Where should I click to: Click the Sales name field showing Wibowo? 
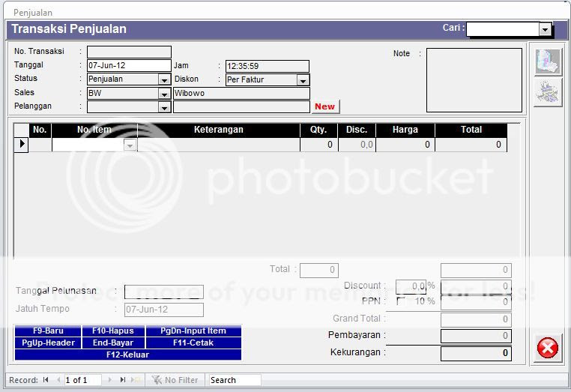[241, 93]
